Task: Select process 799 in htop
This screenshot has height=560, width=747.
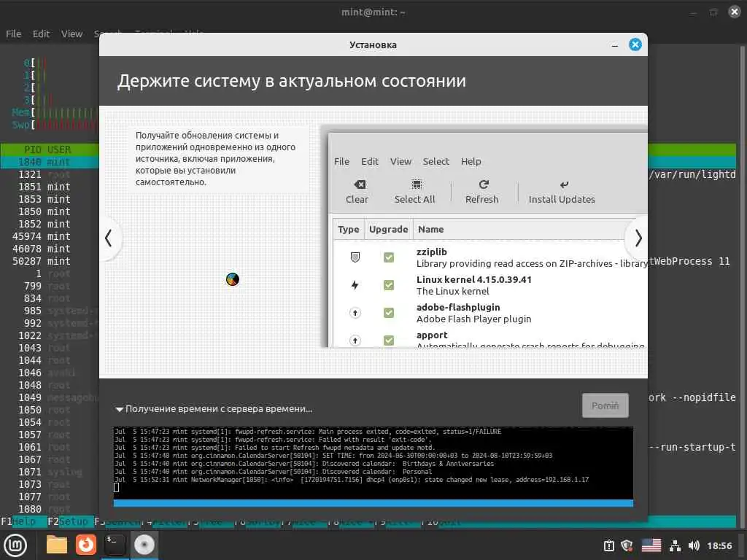Action: coord(50,286)
